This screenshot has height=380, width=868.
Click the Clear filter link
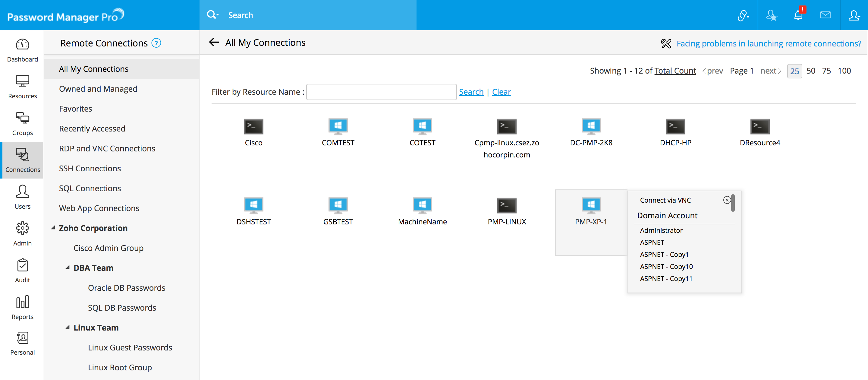tap(501, 92)
